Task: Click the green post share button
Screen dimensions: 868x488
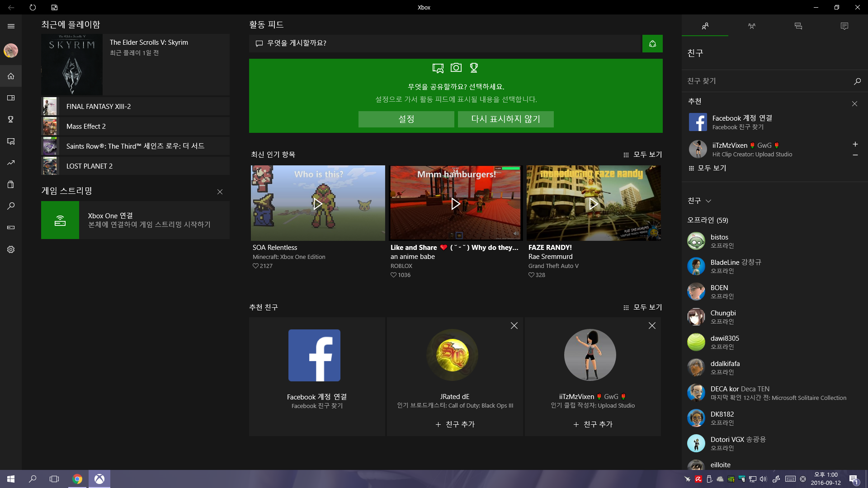Action: pyautogui.click(x=652, y=43)
